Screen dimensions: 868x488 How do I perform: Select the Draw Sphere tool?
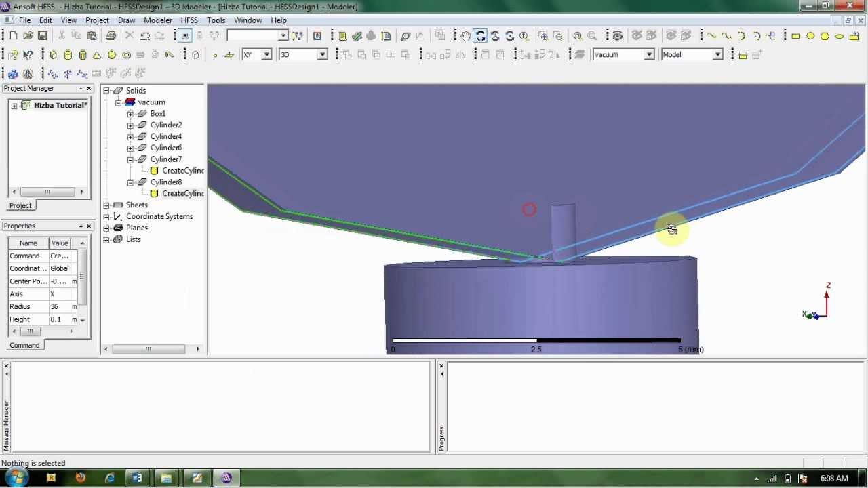tap(112, 55)
